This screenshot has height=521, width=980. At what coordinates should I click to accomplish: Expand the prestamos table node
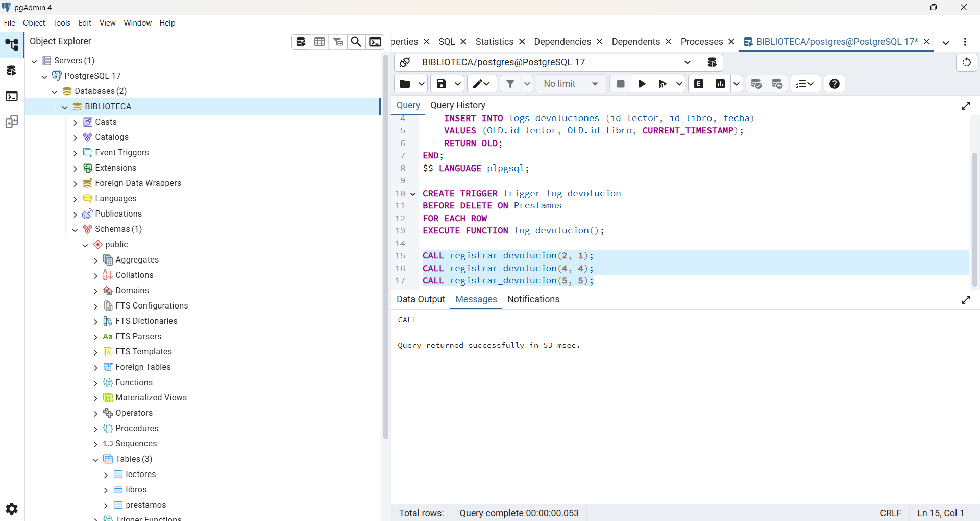coord(106,505)
